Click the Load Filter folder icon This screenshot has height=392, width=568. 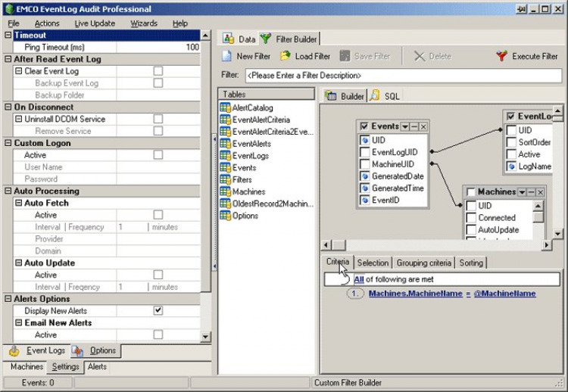pyautogui.click(x=286, y=56)
